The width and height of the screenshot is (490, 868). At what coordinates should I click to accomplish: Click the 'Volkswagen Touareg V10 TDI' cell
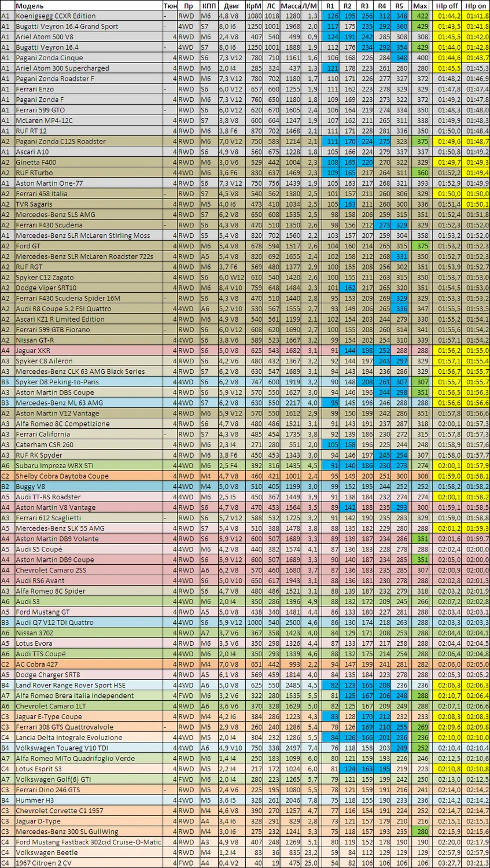click(88, 748)
